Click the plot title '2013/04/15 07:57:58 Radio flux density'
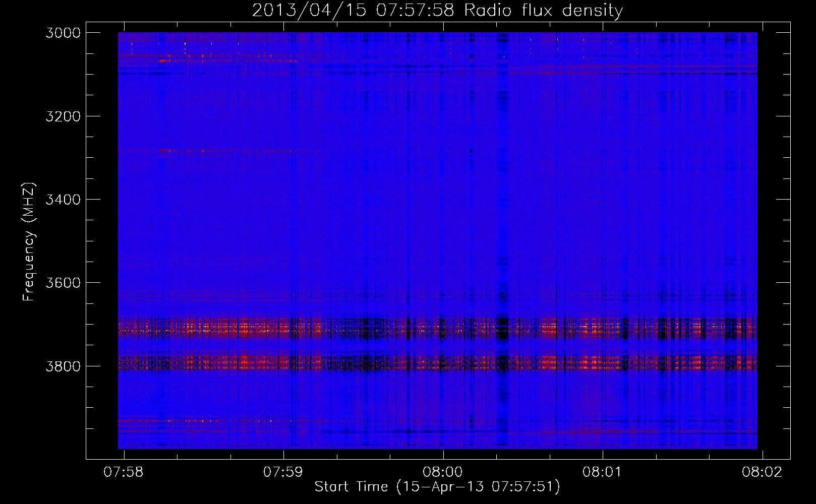Screen dimensions: 816x504 (x=437, y=11)
